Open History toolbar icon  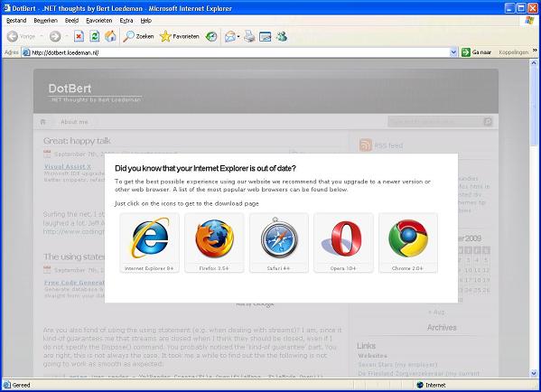pyautogui.click(x=211, y=36)
